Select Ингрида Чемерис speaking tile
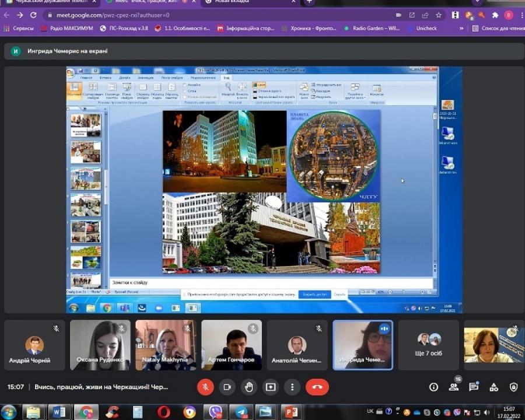Viewport: 525px width, 420px height. [x=363, y=345]
